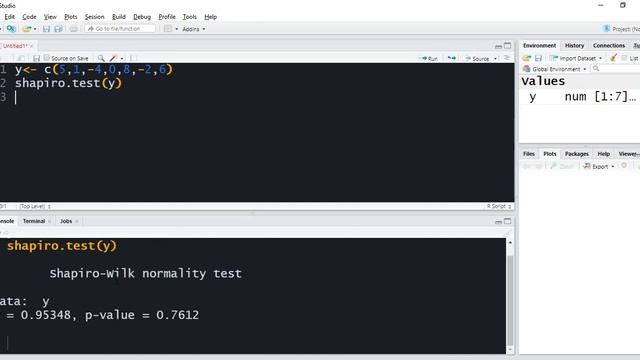Open R Script file type selector
This screenshot has height=360, width=640.
(x=498, y=207)
